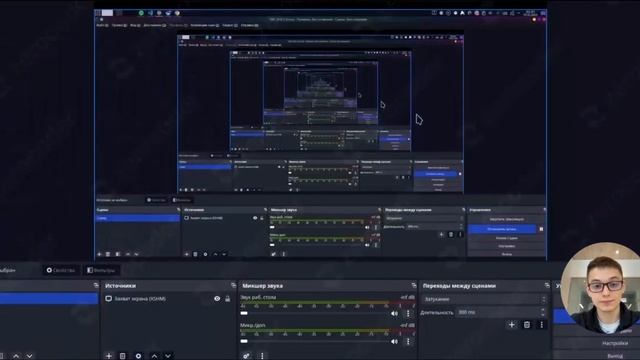This screenshot has width=640, height=360.
Task: Open source gear in the preview's Источники dock
Action: point(205,254)
